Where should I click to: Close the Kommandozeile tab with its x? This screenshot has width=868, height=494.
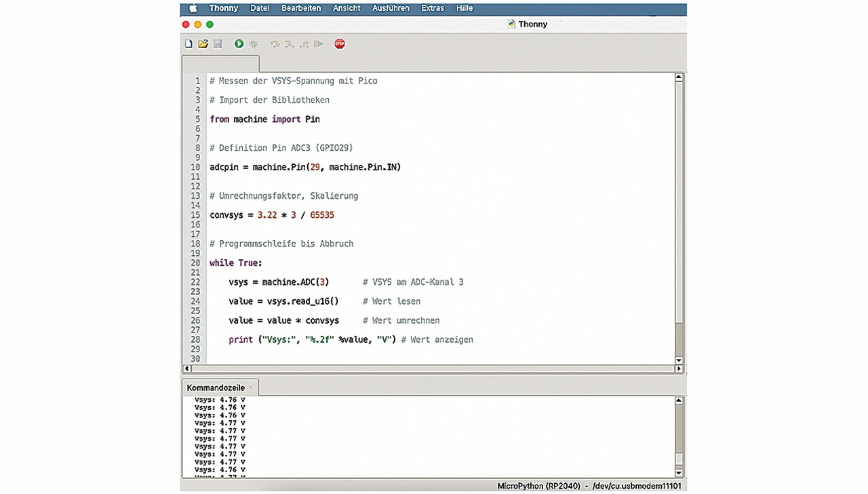250,387
